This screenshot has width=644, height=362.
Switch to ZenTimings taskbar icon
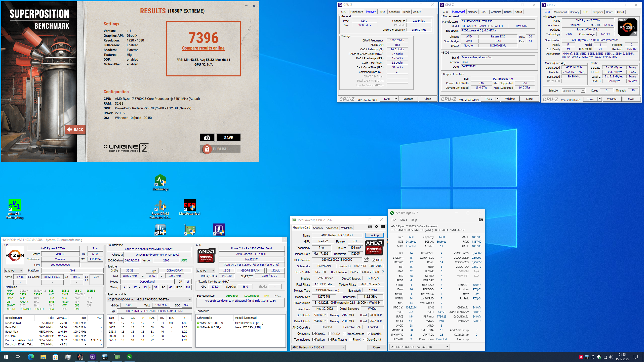coord(130,357)
